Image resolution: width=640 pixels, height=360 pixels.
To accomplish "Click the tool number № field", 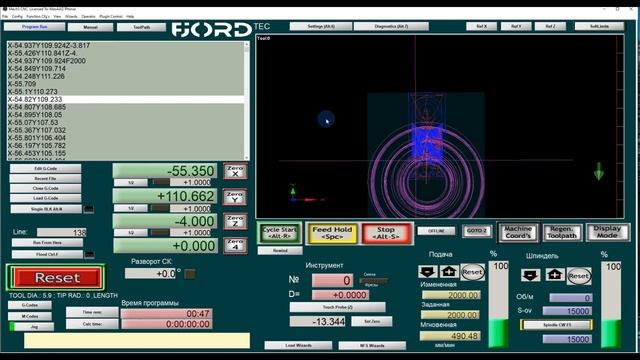I will tap(332, 280).
